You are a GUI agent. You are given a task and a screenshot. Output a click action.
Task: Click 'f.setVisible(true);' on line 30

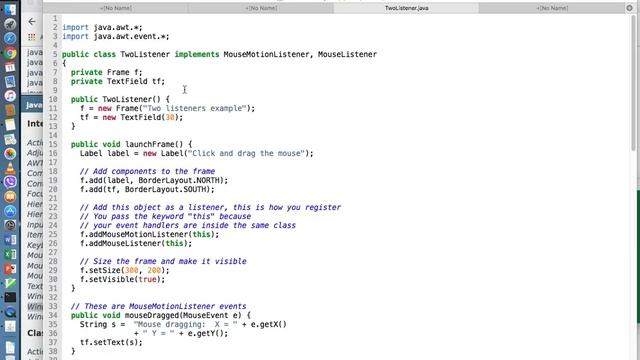122,279
